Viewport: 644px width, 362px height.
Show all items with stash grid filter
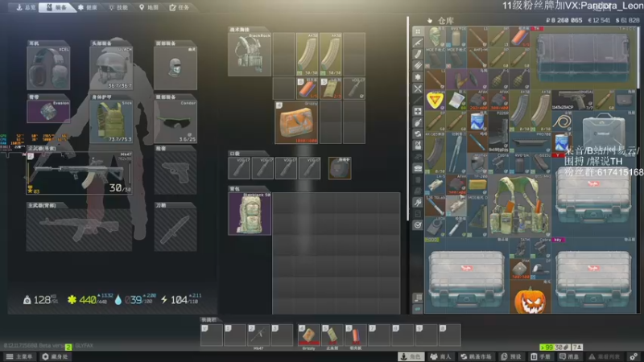point(418,31)
